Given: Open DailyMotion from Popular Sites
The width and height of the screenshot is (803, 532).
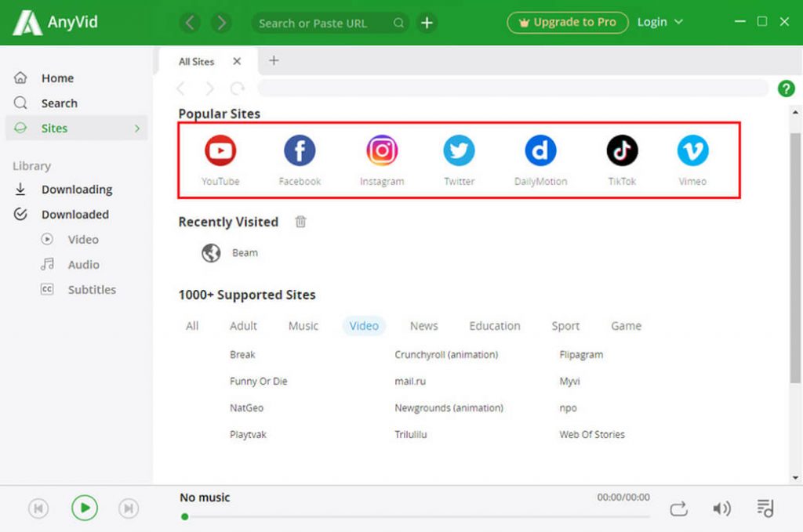Looking at the screenshot, I should pos(540,151).
